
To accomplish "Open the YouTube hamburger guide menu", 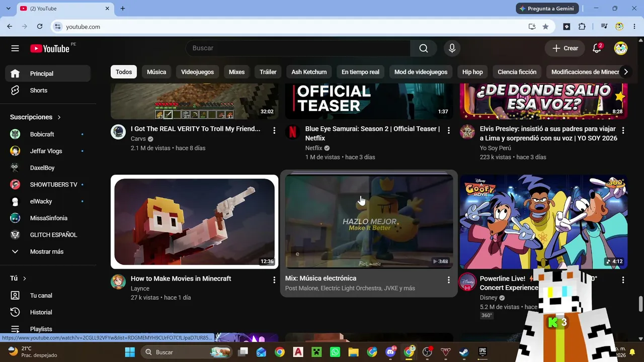I will click(15, 48).
